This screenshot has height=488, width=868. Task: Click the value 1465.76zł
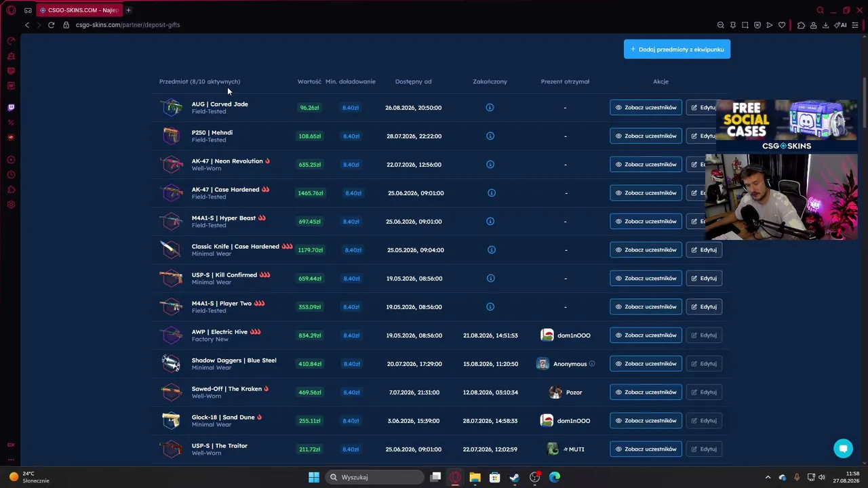click(x=311, y=193)
